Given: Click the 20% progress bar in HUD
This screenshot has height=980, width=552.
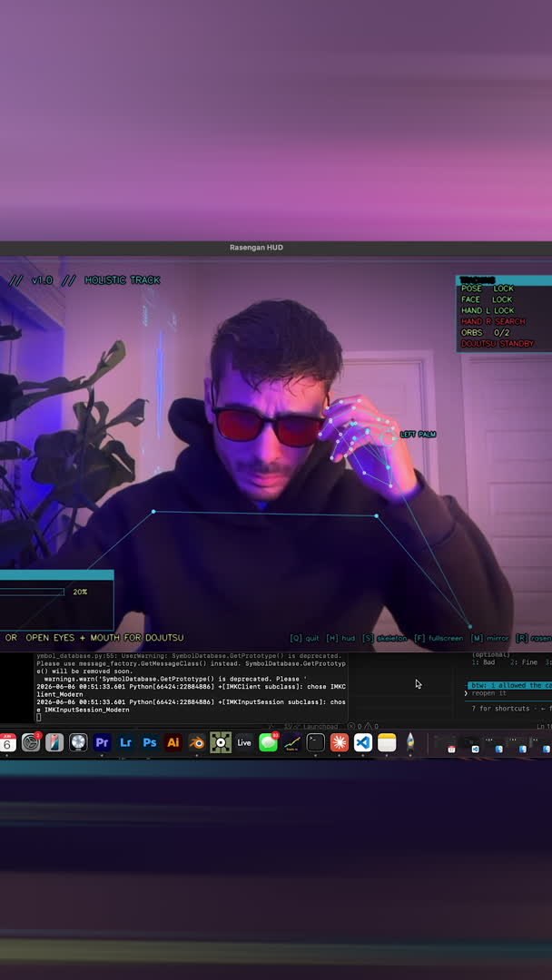Looking at the screenshot, I should coord(32,592).
